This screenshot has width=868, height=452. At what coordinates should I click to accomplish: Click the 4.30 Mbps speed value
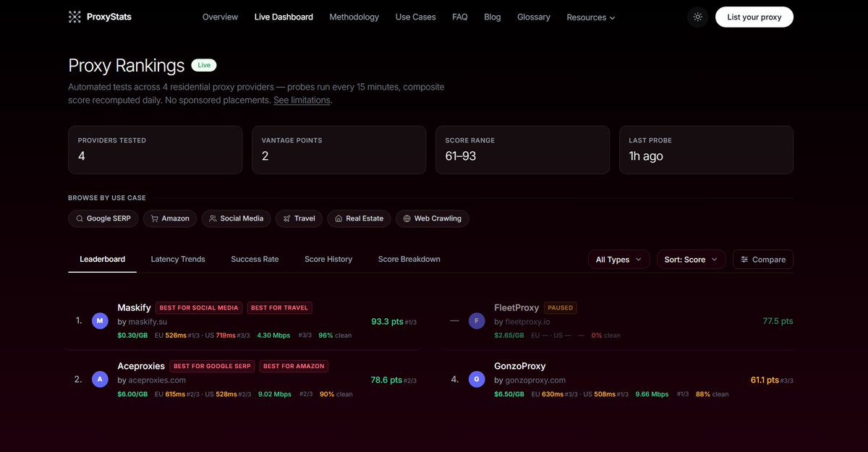click(274, 336)
